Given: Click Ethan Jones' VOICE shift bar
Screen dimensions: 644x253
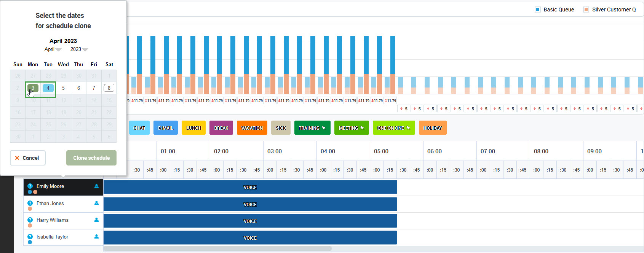Looking at the screenshot, I should coord(250,204).
